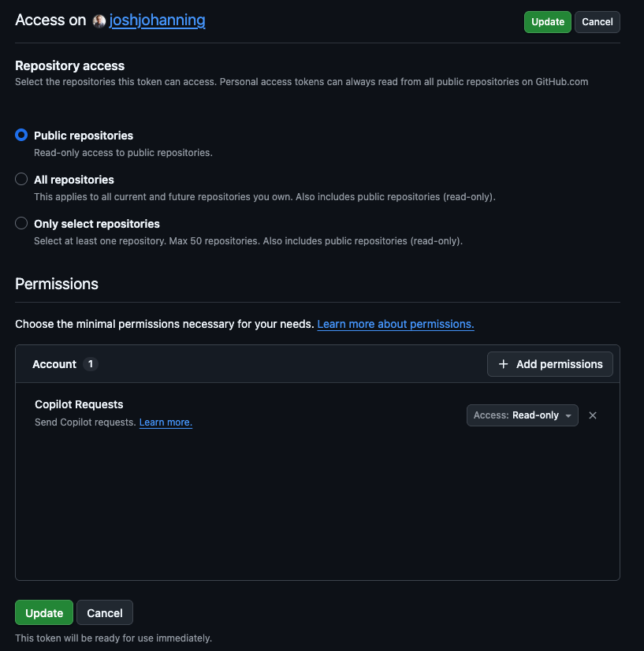Click the Permissions section heading
644x651 pixels.
(x=57, y=284)
